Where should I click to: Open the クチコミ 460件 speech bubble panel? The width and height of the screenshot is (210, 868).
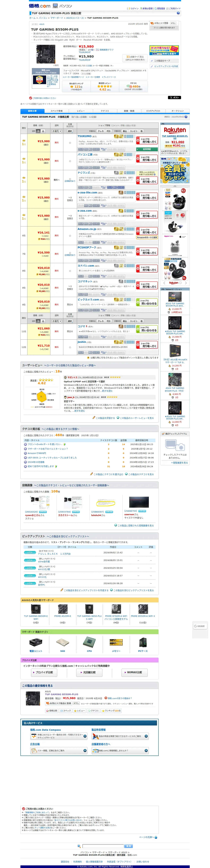tap(133, 87)
